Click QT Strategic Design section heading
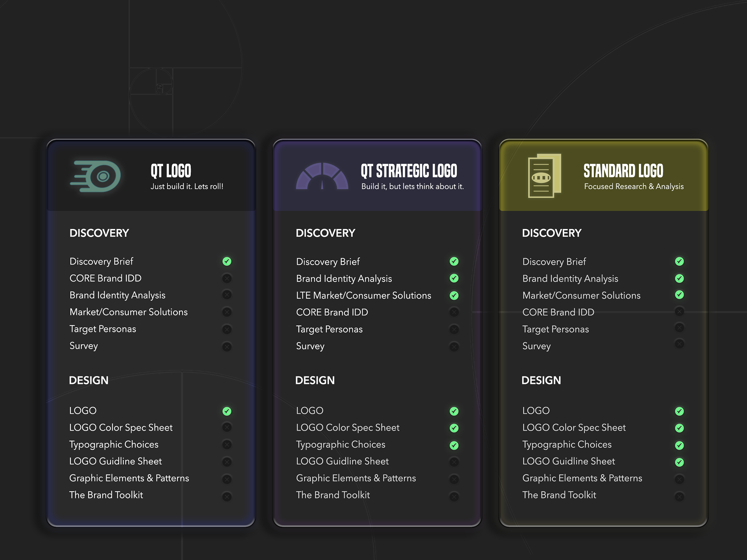The width and height of the screenshot is (747, 560). [315, 380]
